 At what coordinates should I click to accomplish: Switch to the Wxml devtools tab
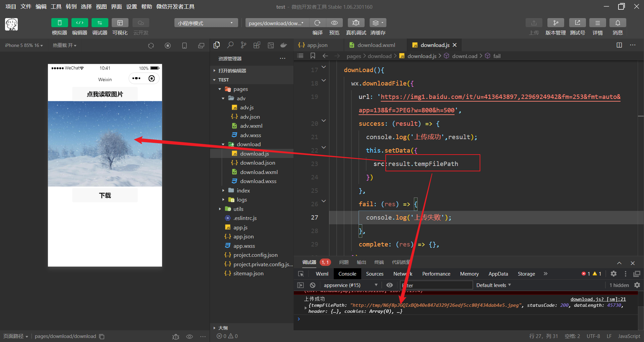coord(322,274)
